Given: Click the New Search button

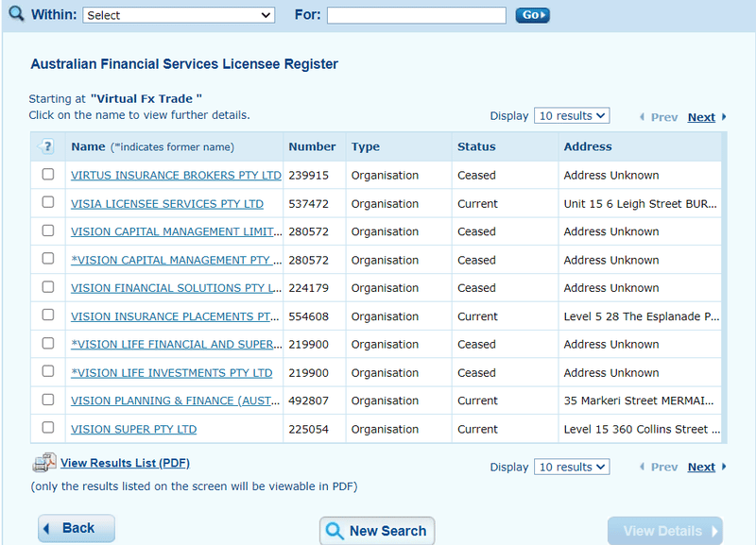Looking at the screenshot, I should pos(377,531).
